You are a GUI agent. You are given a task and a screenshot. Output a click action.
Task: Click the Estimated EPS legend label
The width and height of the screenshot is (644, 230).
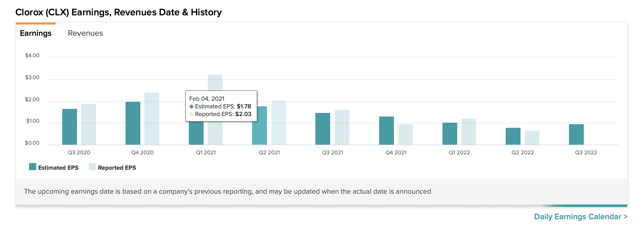click(58, 168)
